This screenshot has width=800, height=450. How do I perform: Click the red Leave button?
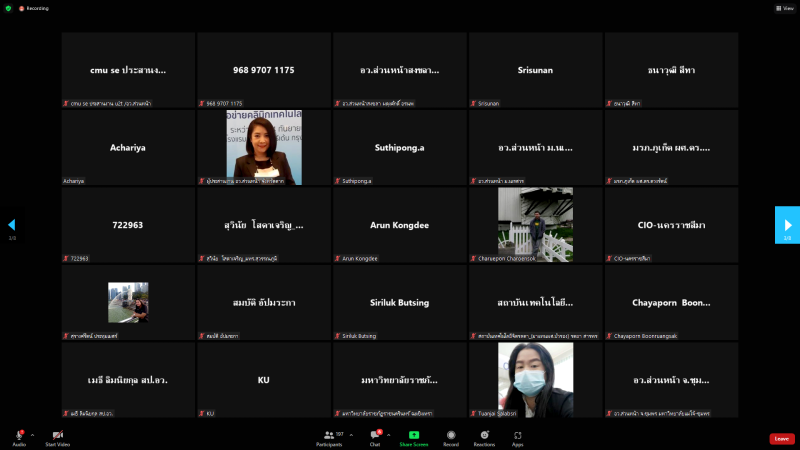click(x=782, y=438)
